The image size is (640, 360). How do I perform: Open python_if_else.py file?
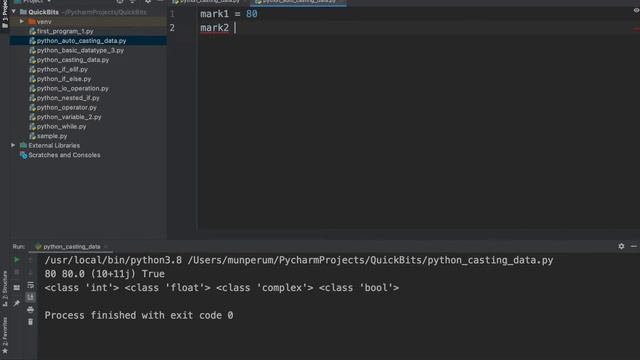click(x=64, y=79)
